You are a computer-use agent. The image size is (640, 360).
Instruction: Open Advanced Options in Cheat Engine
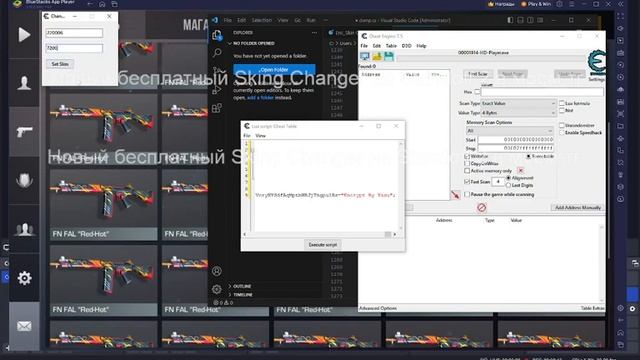point(378,308)
